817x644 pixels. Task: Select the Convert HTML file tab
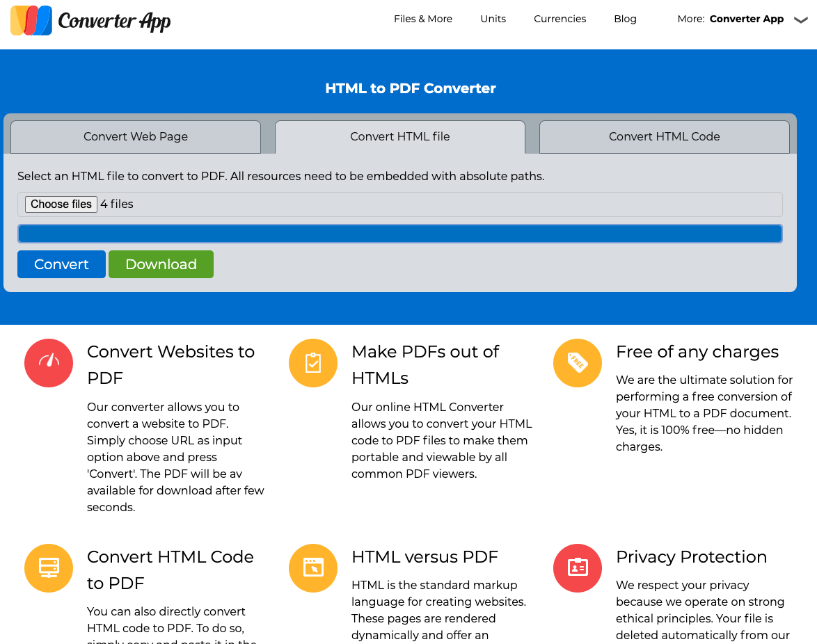tap(400, 136)
